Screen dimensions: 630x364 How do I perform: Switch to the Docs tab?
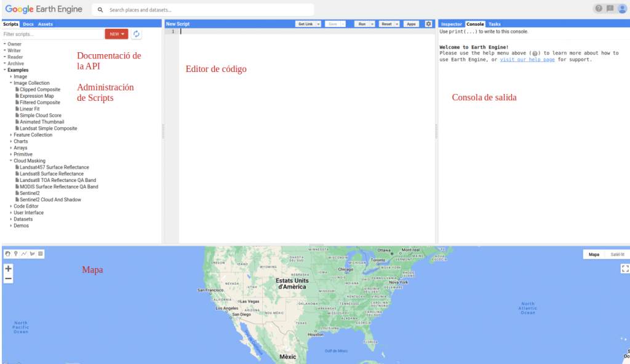click(28, 24)
